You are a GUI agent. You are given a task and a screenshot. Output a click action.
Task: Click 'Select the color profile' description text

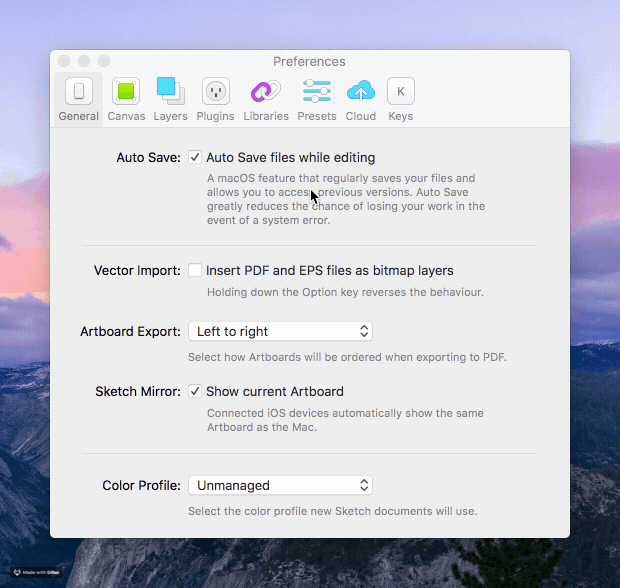click(333, 511)
